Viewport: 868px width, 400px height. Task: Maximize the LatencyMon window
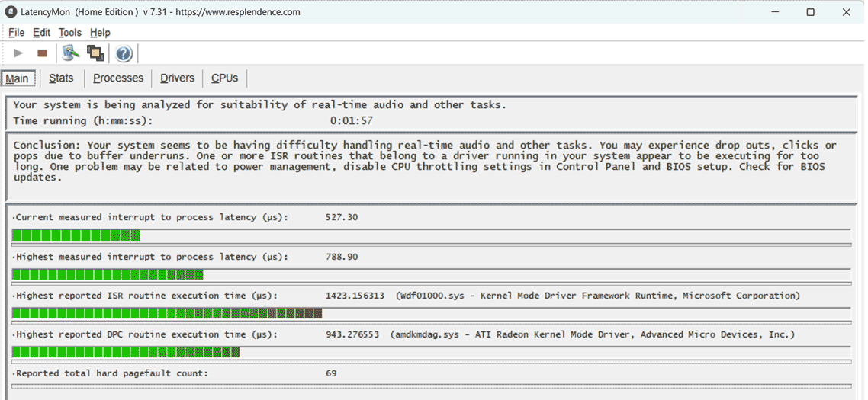(811, 11)
